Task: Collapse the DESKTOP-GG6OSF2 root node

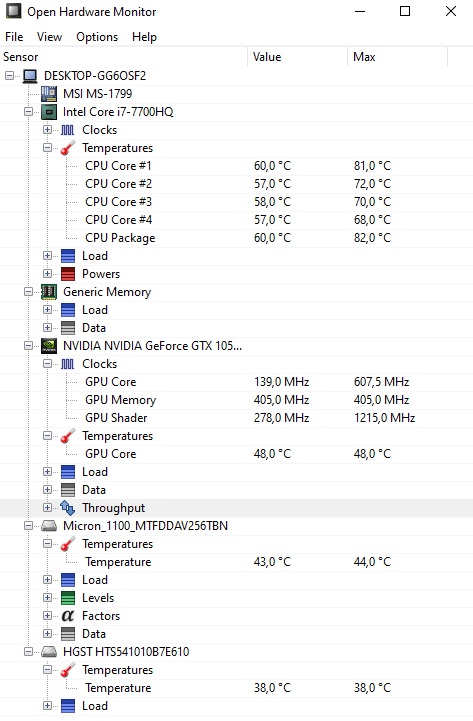Action: (x=10, y=75)
